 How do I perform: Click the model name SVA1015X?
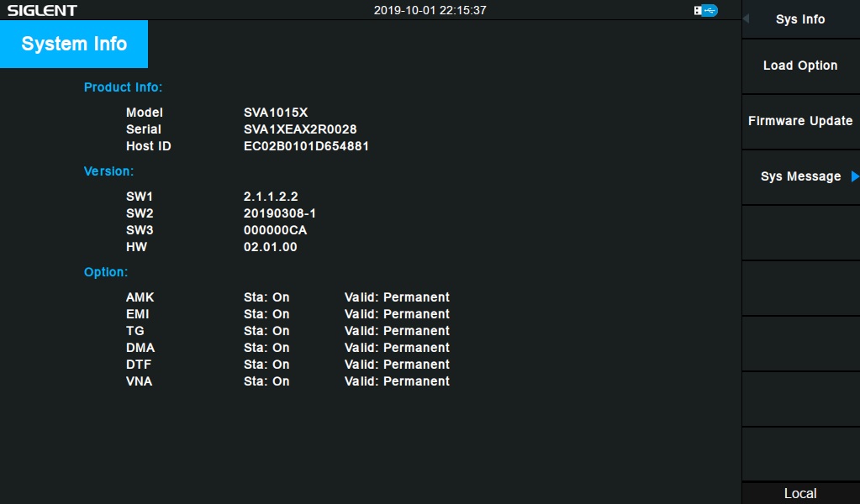(276, 113)
